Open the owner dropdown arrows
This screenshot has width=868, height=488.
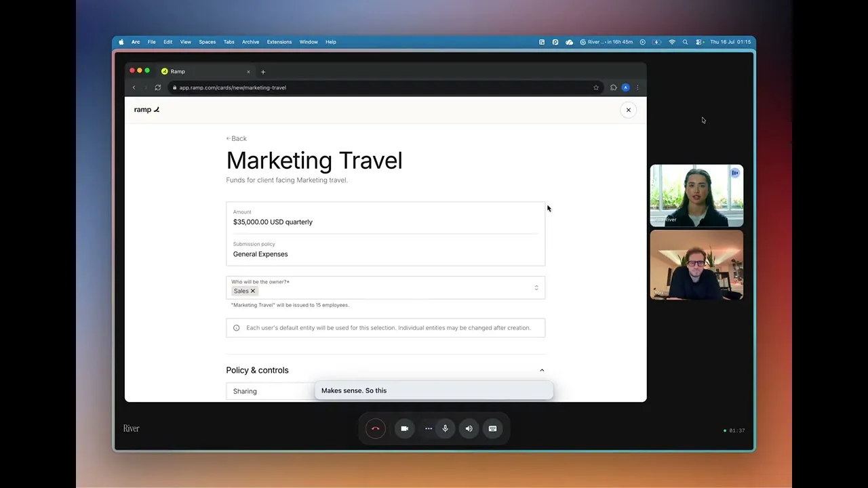(x=536, y=288)
